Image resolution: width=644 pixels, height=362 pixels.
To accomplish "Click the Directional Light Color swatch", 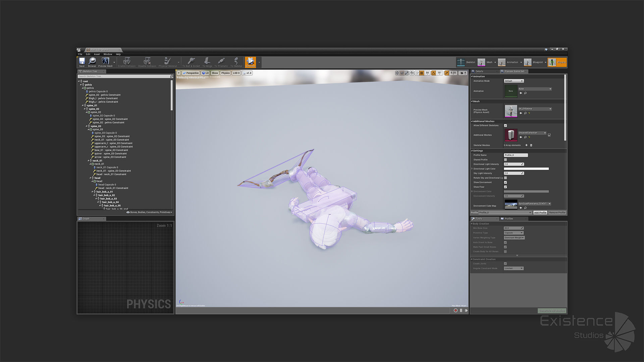I will 526,169.
